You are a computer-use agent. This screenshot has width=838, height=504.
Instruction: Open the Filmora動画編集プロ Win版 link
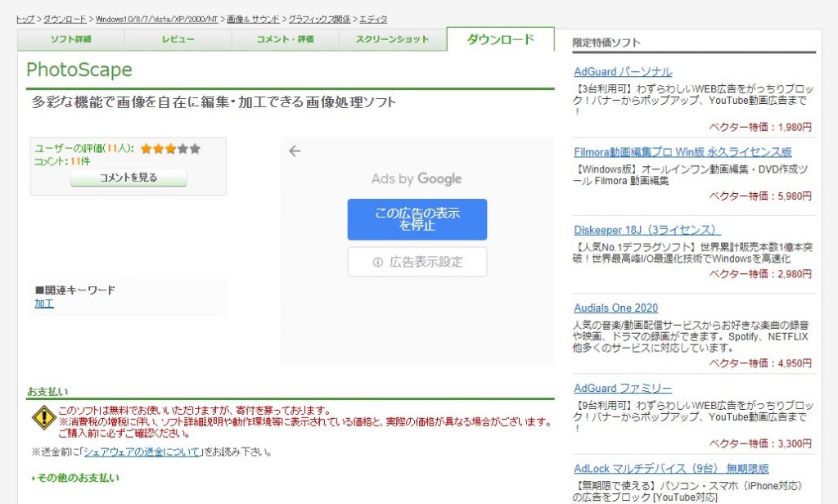tap(683, 152)
